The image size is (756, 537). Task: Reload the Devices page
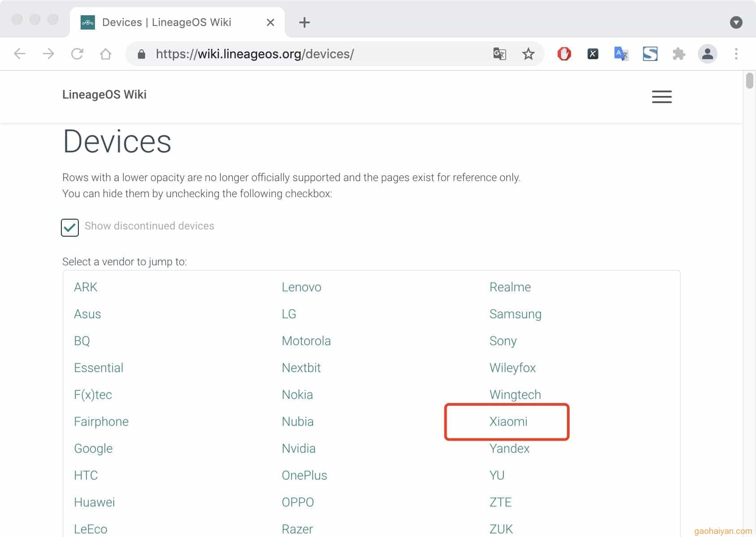(77, 54)
